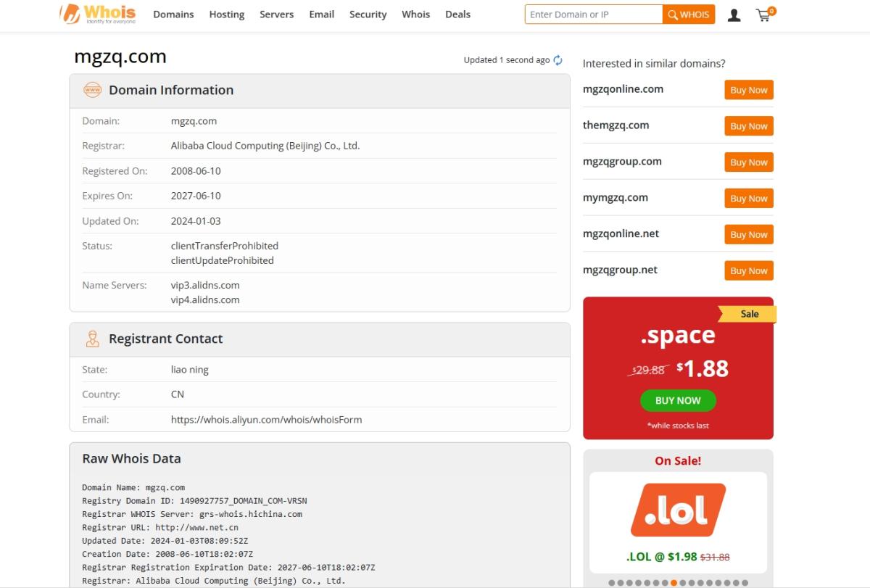Image resolution: width=870 pixels, height=588 pixels.
Task: Click green BUY NOW for .space
Action: coord(678,400)
